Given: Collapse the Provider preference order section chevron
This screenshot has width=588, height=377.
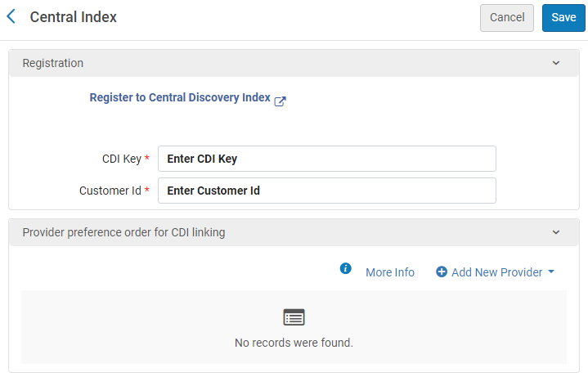Looking at the screenshot, I should pyautogui.click(x=556, y=232).
